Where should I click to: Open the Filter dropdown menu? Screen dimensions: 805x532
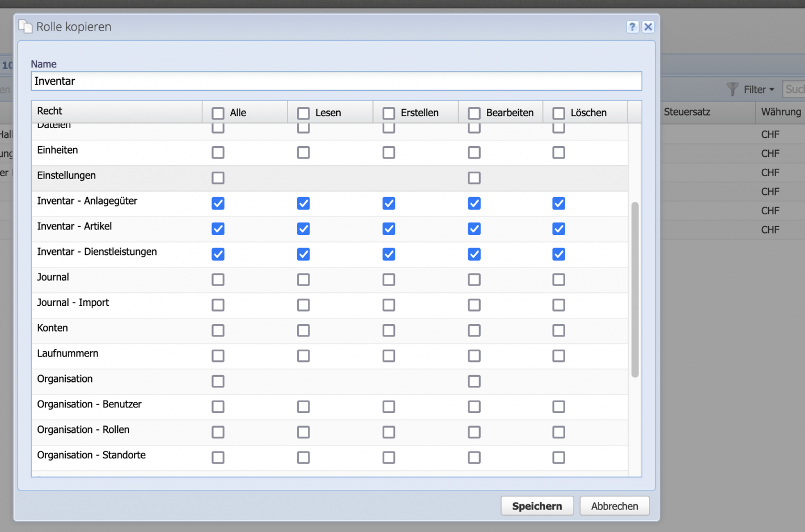(756, 89)
